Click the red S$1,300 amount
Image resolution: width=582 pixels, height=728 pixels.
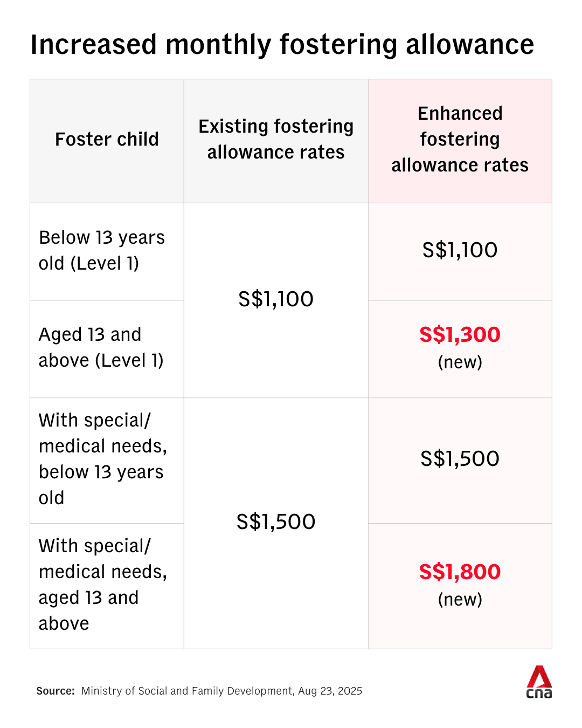click(460, 335)
